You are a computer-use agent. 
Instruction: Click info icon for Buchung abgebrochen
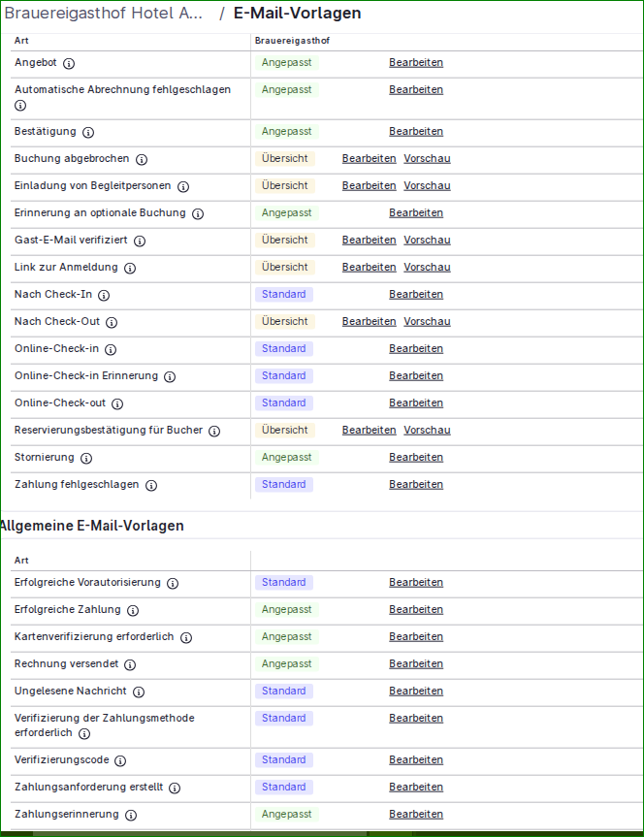[142, 160]
